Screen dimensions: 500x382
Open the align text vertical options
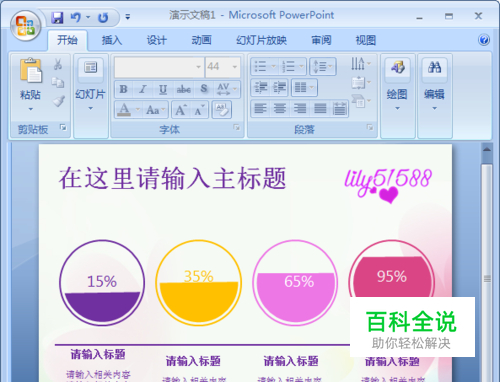tap(361, 82)
